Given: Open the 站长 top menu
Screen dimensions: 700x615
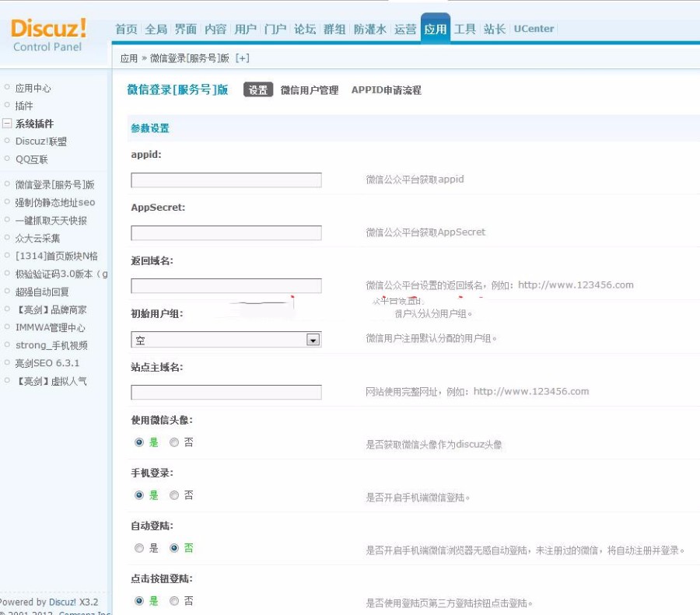Looking at the screenshot, I should point(495,29).
